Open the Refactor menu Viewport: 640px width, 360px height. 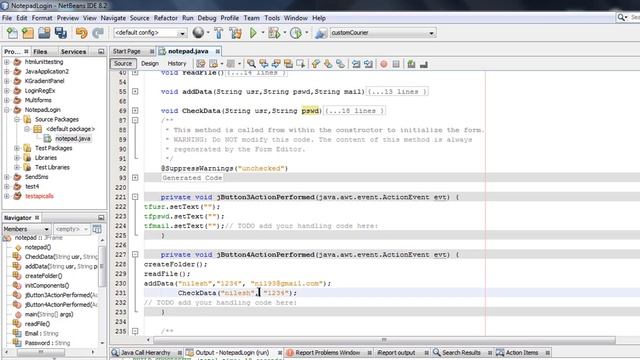pos(165,18)
